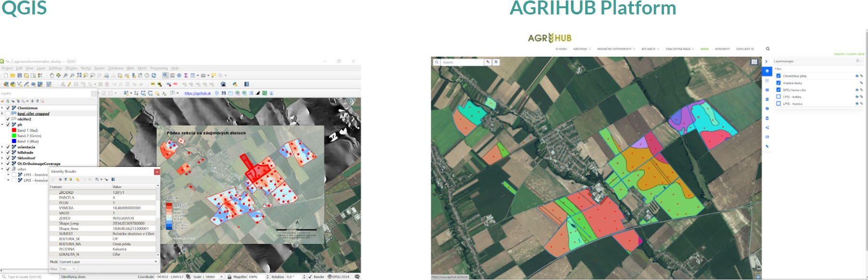Collapse the ph layer bands
This screenshot has width=868, height=280.
2,125
